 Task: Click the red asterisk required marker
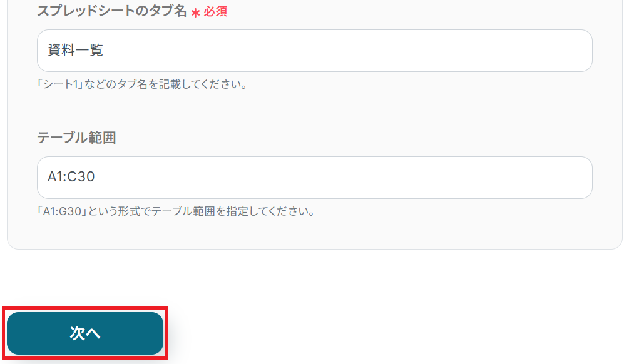click(195, 13)
